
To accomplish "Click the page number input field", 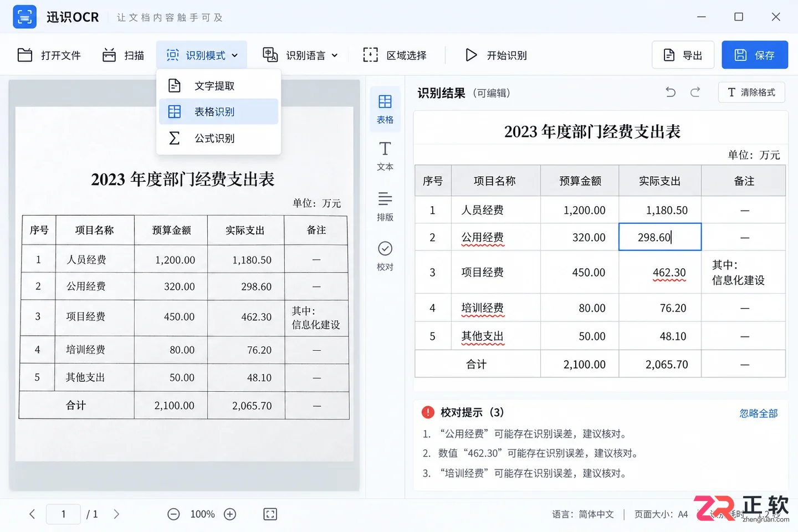I will 63,514.
